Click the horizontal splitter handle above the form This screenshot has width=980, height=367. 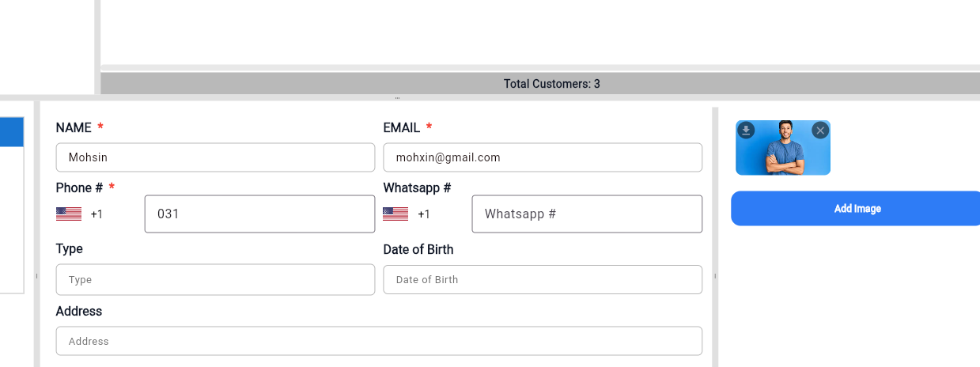397,98
